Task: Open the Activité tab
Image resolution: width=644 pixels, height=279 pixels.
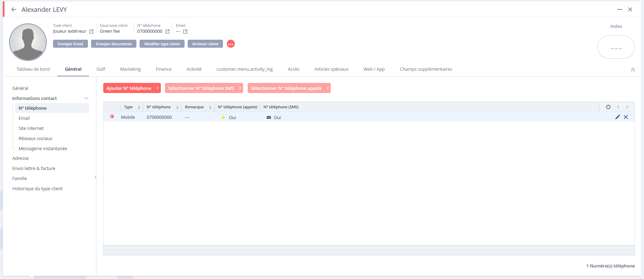Action: pyautogui.click(x=194, y=69)
